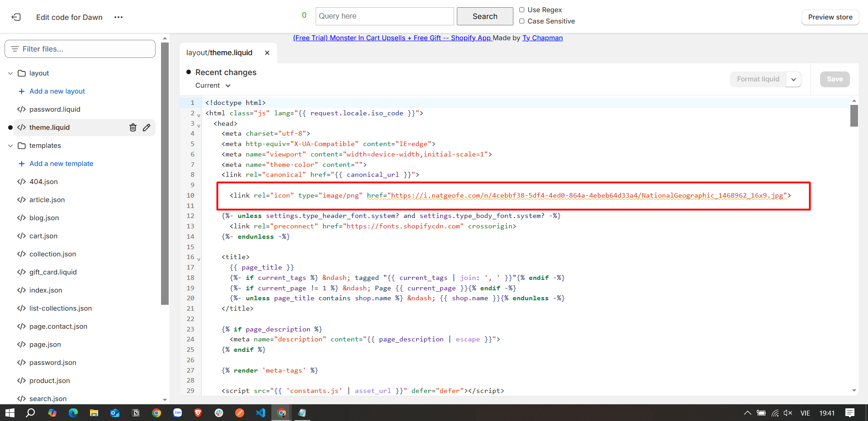Fold the title tag at line 16
This screenshot has height=421, width=868.
coord(199,259)
